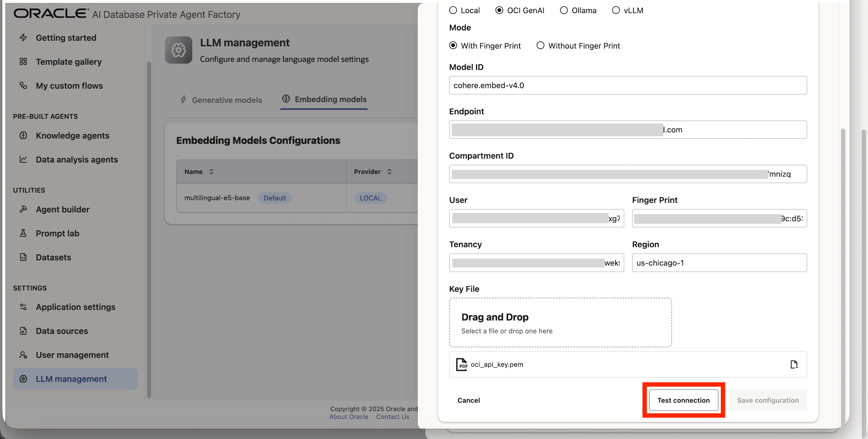Choose the Ollama provider option
868x439 pixels.
click(x=564, y=10)
